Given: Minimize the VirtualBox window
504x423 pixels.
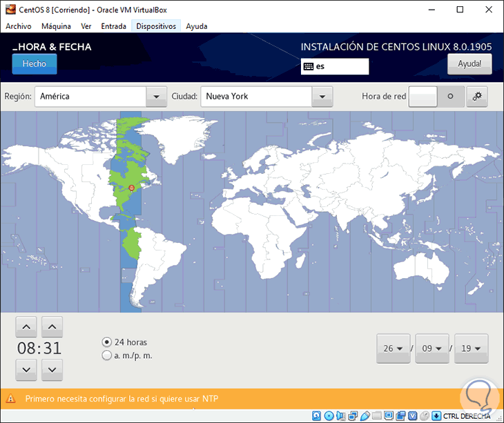Looking at the screenshot, I should pos(432,10).
